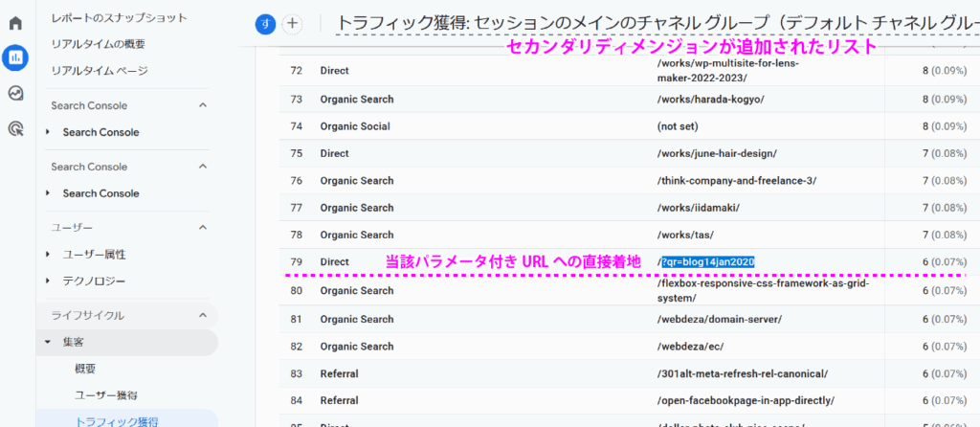The width and height of the screenshot is (980, 427).
Task: Collapse the first Search Console section
Action: point(203,105)
